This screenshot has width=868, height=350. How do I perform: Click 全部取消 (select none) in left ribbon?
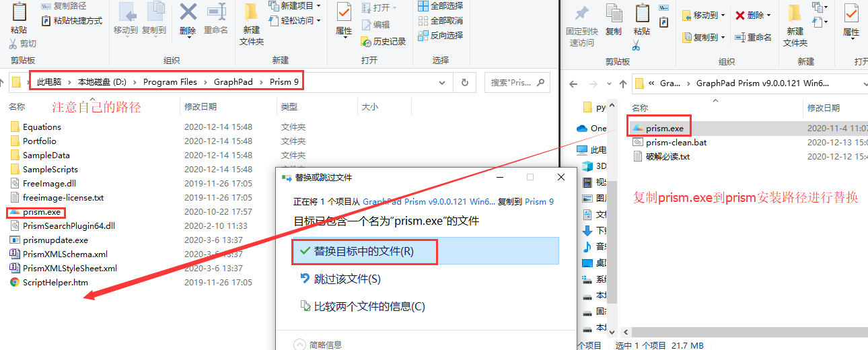pos(440,21)
